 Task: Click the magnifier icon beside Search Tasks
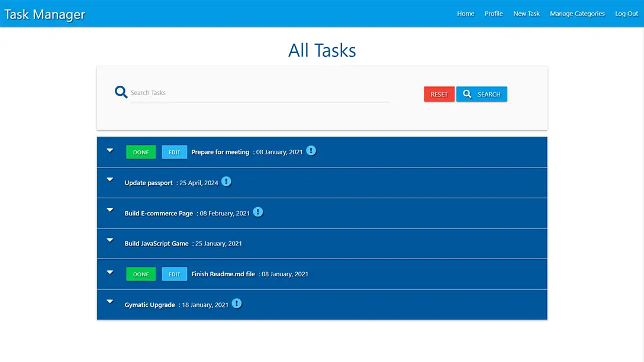(x=121, y=92)
